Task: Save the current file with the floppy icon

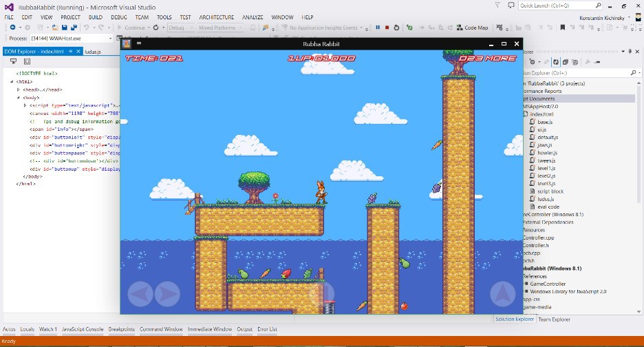Action: click(65, 28)
